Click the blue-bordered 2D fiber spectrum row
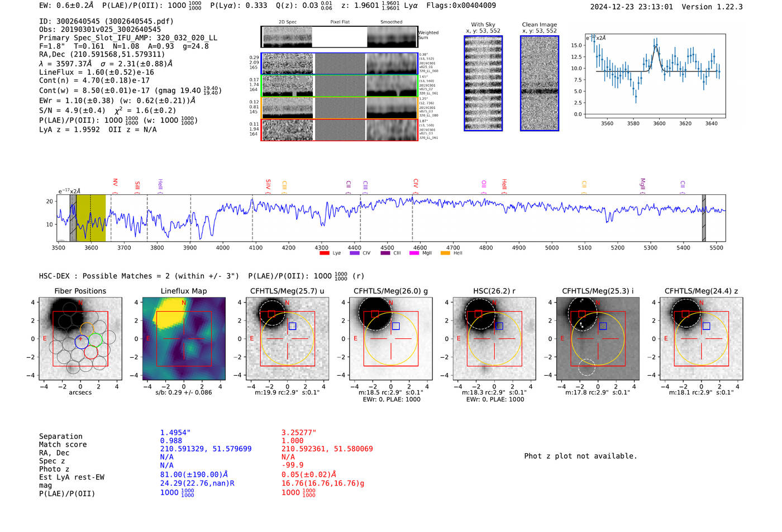Image resolution: width=782 pixels, height=532 pixels. pos(339,64)
